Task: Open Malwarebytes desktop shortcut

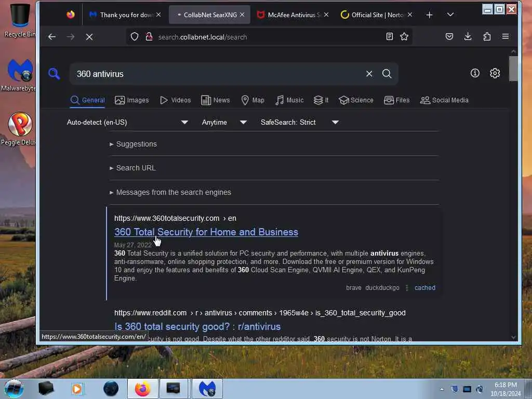Action: coord(19,75)
